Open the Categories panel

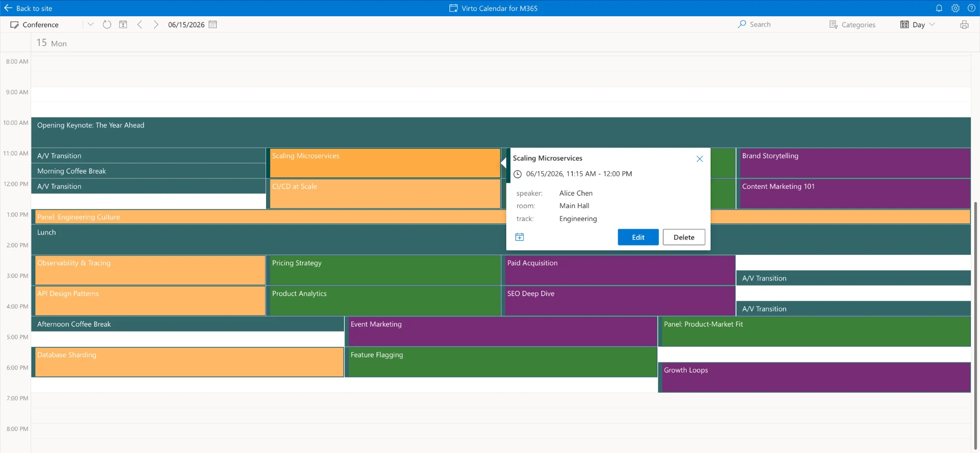[852, 24]
